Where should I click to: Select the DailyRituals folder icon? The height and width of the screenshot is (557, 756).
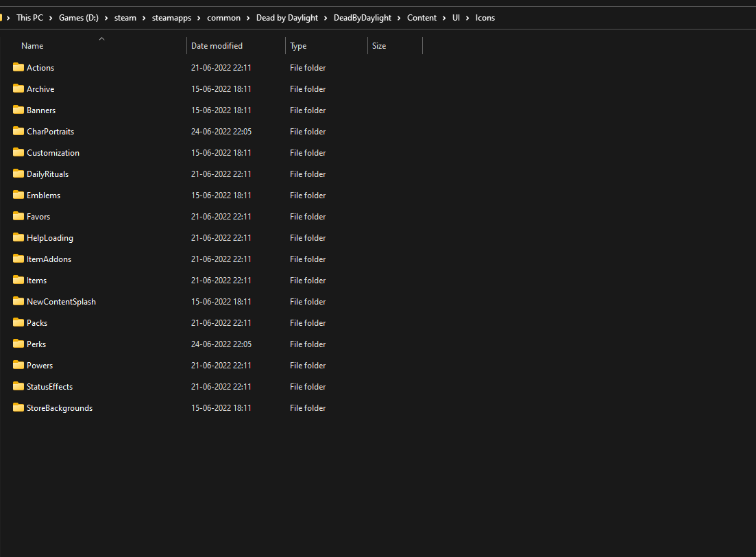click(x=19, y=174)
